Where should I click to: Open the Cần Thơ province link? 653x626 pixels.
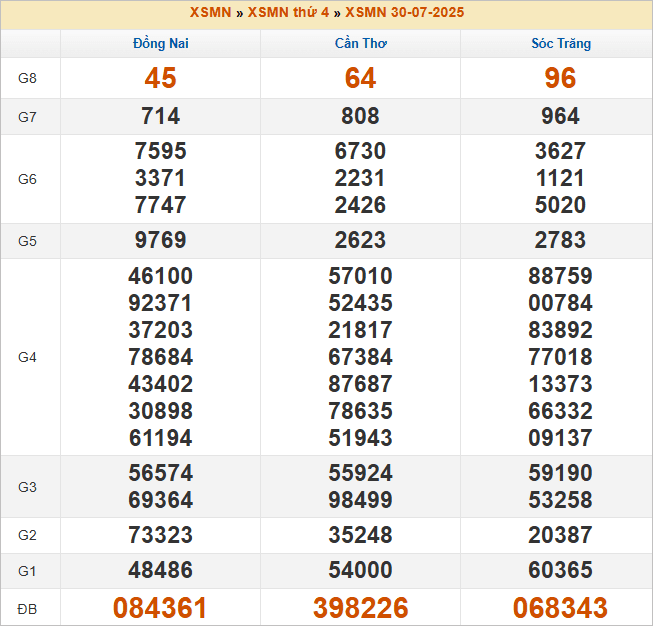[361, 43]
